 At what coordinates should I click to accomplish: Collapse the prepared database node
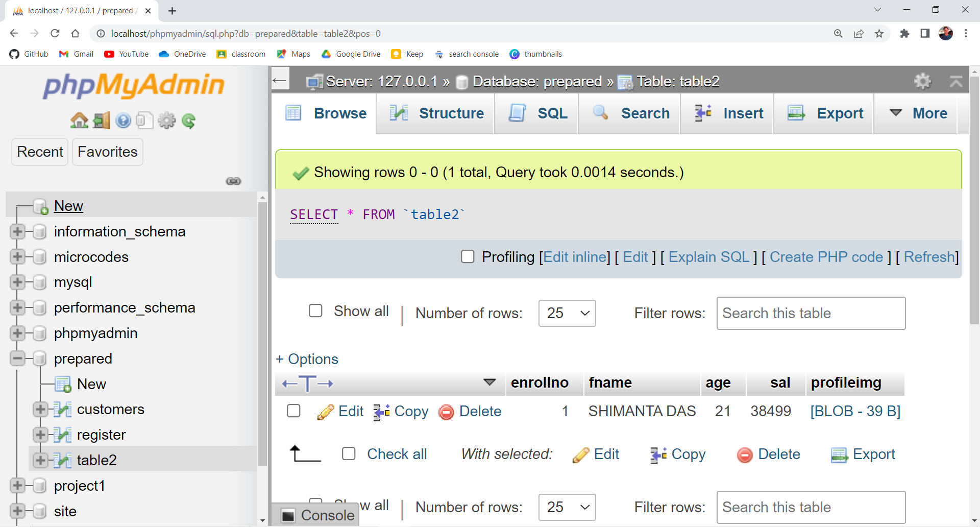[x=17, y=358]
